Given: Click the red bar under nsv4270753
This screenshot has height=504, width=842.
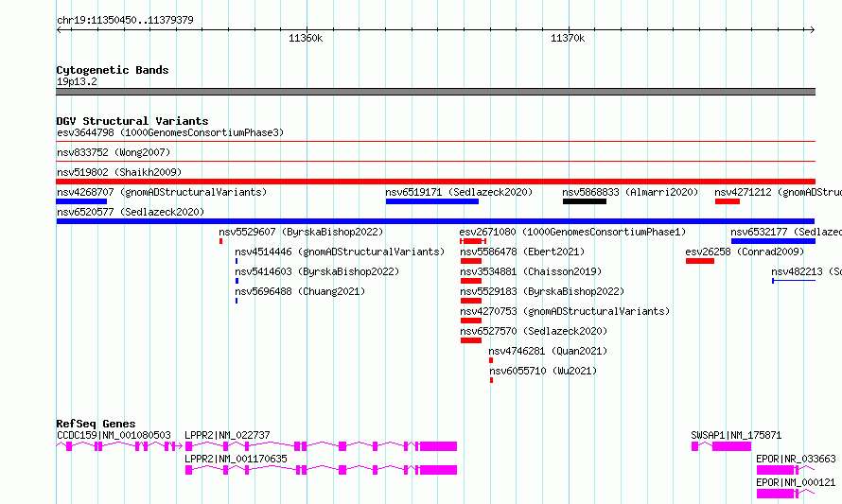Looking at the screenshot, I should click(471, 321).
